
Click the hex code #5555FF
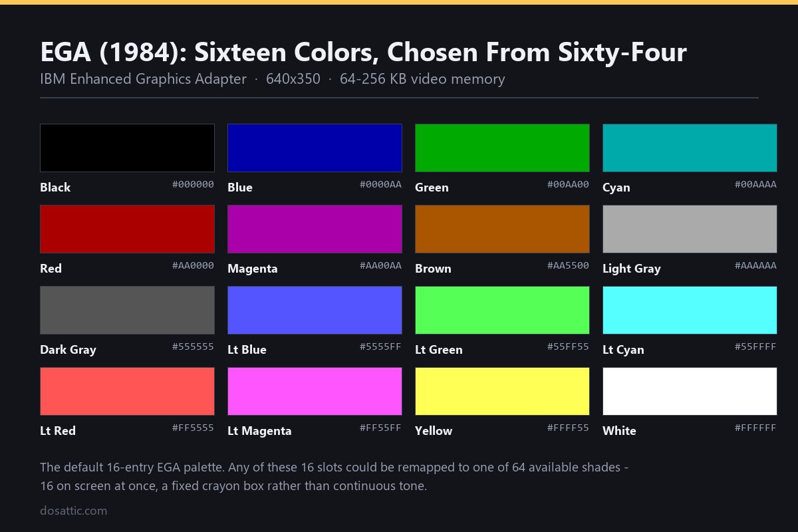click(x=380, y=346)
